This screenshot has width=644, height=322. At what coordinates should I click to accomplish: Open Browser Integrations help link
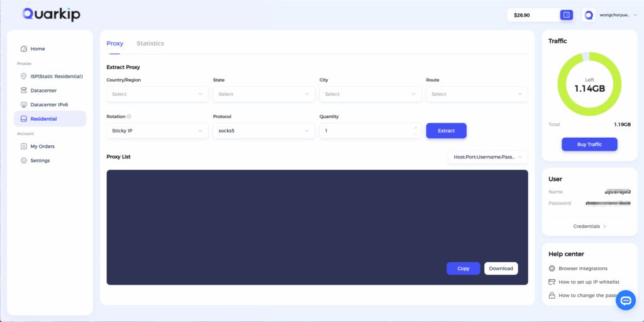(583, 268)
